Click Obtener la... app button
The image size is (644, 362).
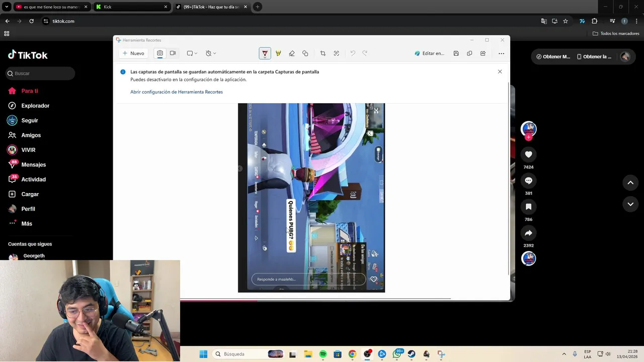pos(594,57)
